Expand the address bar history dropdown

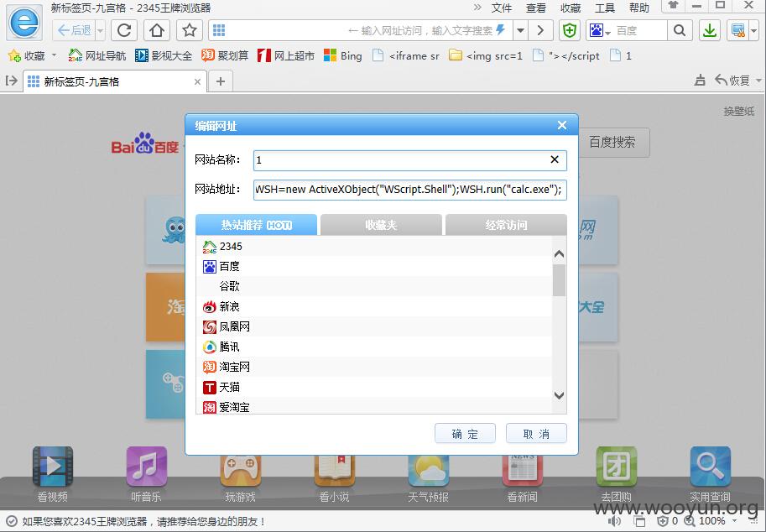click(521, 30)
